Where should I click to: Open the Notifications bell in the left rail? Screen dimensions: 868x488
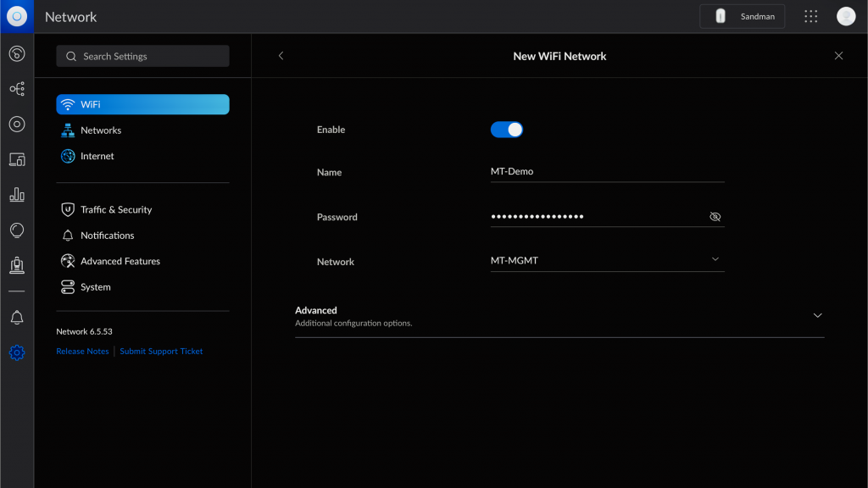(x=17, y=317)
